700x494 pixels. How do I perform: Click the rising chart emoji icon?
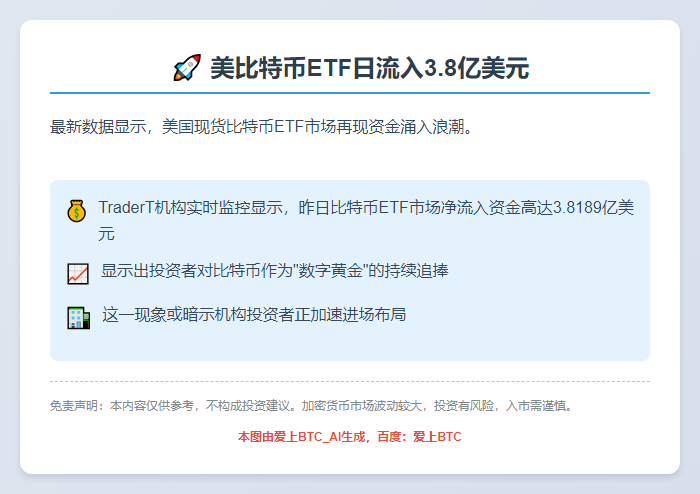[78, 274]
